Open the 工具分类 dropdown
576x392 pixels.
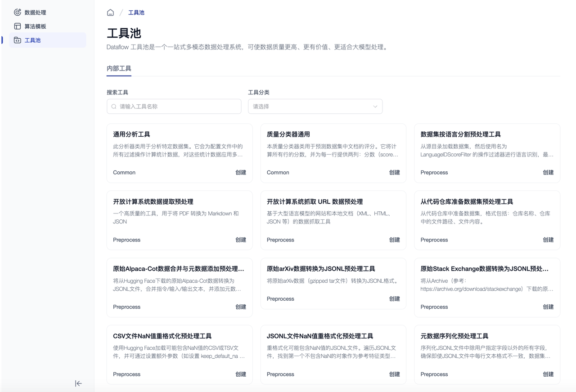click(x=315, y=107)
